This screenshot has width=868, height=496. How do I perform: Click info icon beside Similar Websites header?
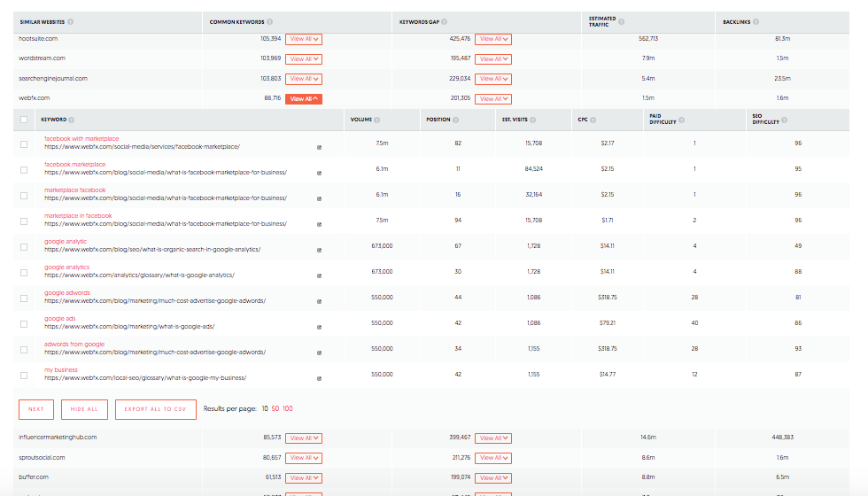click(71, 21)
